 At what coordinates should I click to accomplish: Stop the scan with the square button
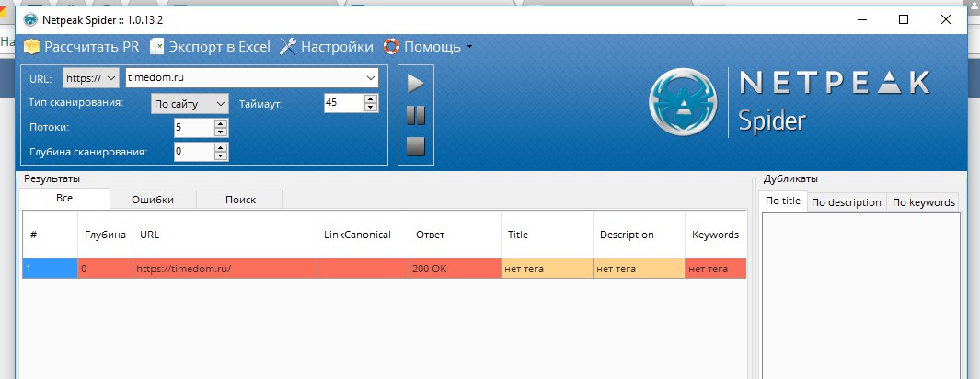point(416,147)
